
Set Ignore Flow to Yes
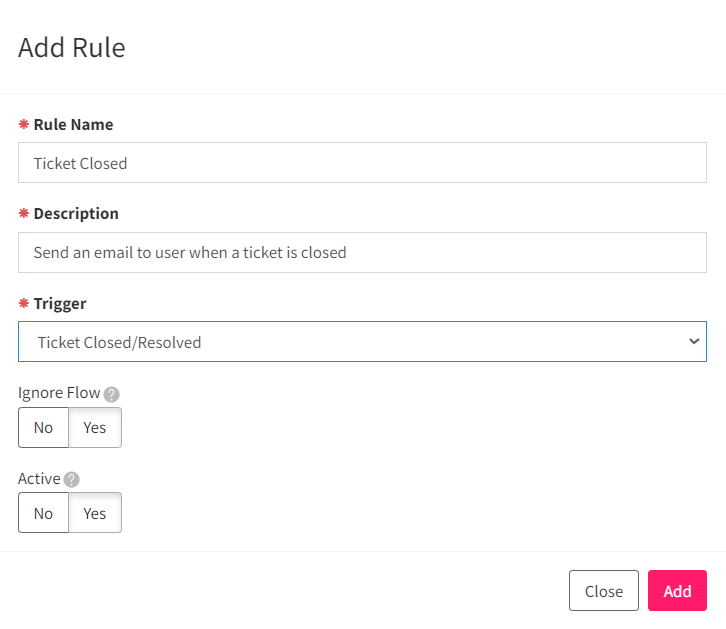coord(95,427)
